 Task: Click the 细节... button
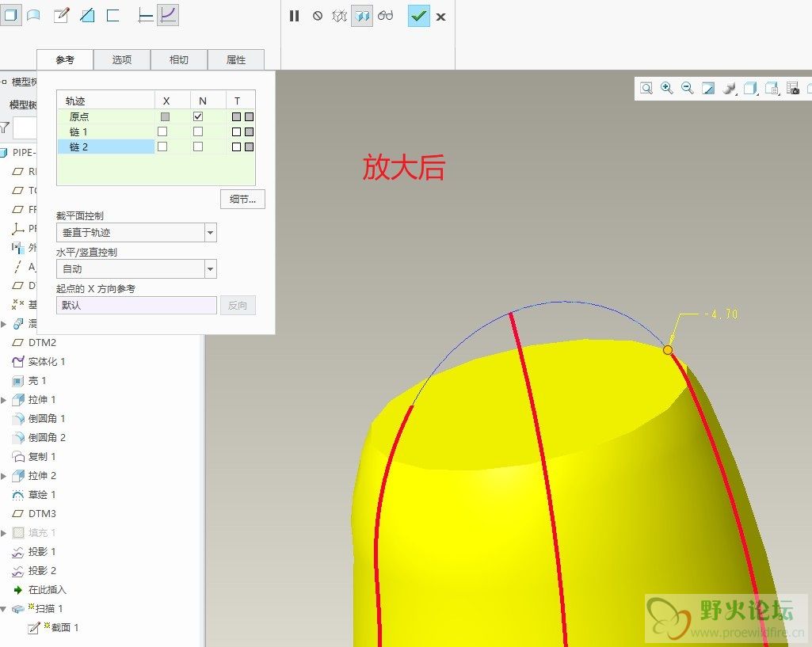(242, 199)
